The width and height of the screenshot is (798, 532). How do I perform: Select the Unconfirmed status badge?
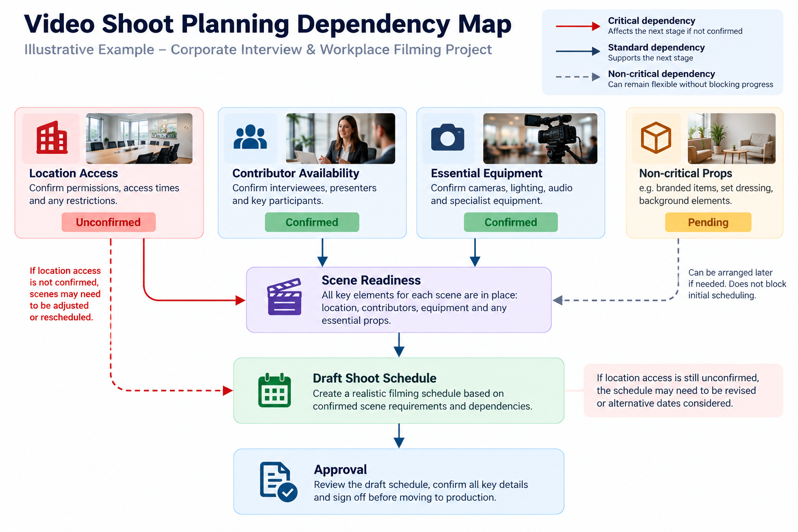(109, 222)
